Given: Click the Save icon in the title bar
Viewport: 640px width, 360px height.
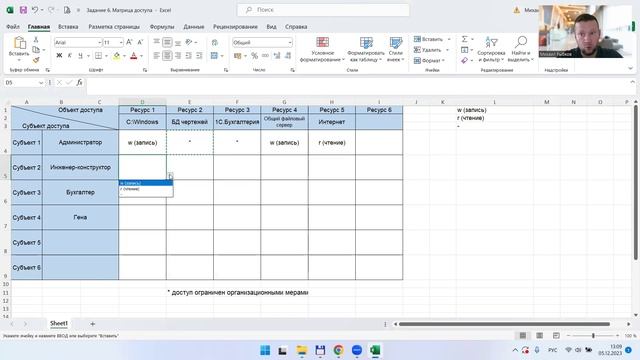Looking at the screenshot, I should [23, 10].
